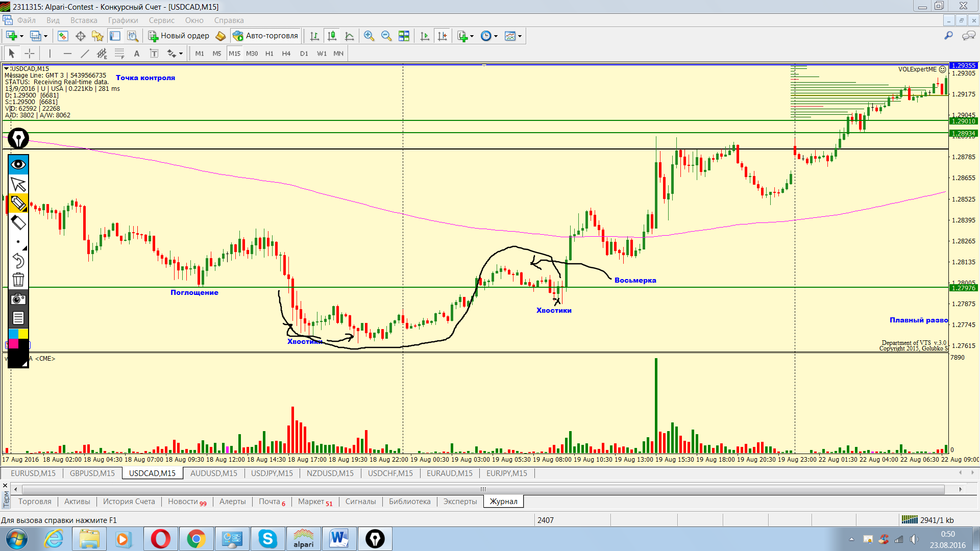
Task: Open the periodicity clock dropdown arrow
Action: [x=496, y=36]
